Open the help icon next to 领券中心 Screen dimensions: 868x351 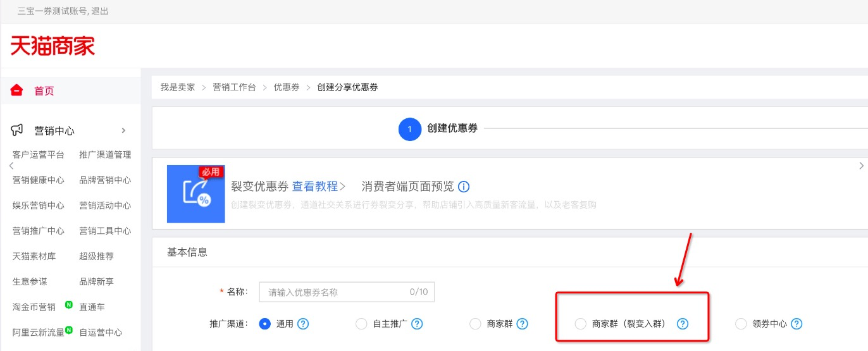797,324
